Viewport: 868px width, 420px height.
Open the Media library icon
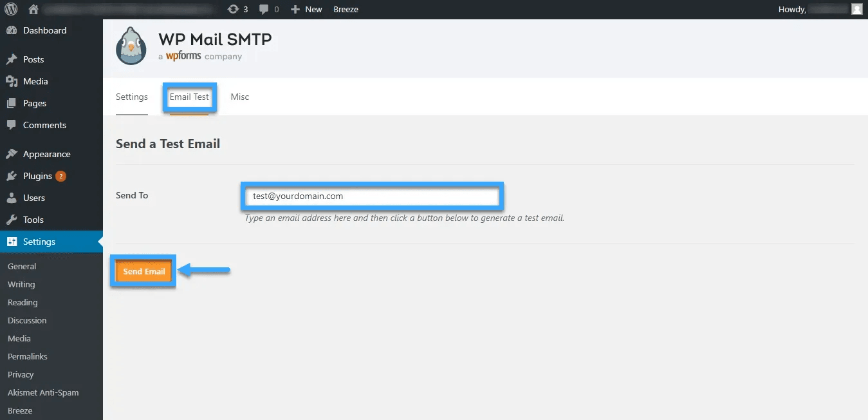tap(14, 81)
